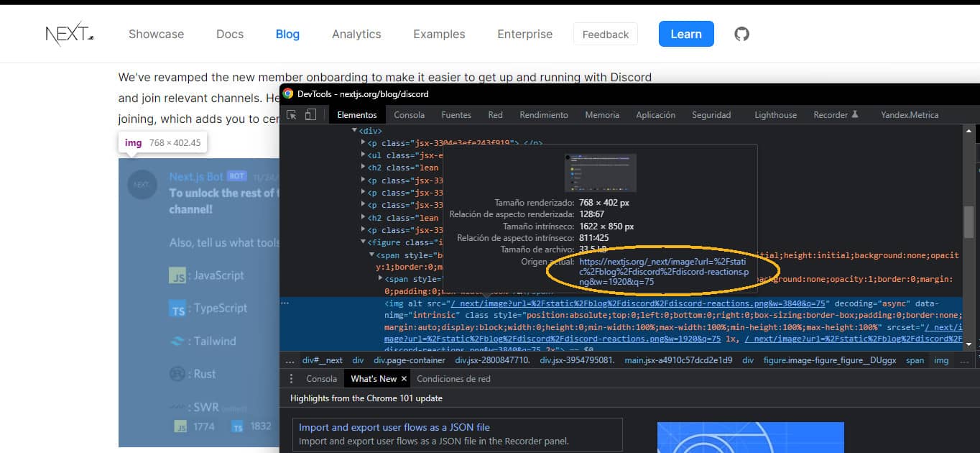The height and width of the screenshot is (453, 980).
Task: Open the Yandex.Metrica tab
Action: click(910, 114)
